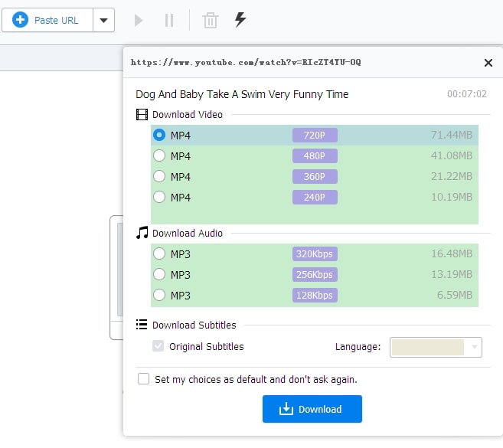Click the trash delete icon
503x448 pixels.
[x=210, y=20]
